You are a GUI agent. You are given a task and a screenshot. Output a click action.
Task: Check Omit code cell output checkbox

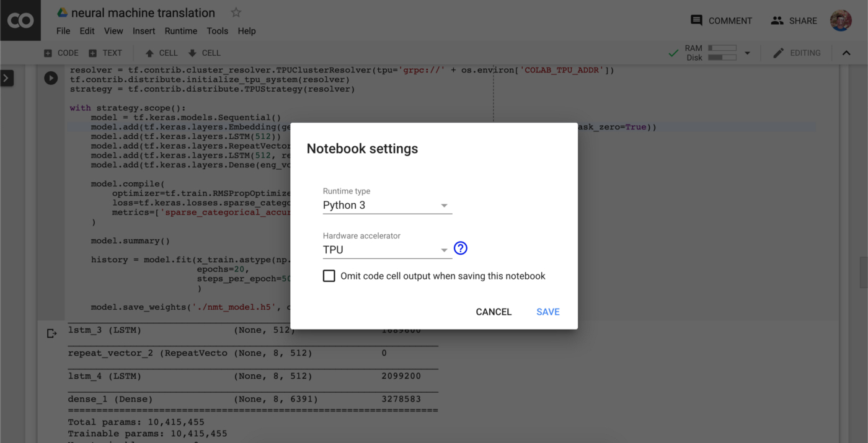coord(329,276)
